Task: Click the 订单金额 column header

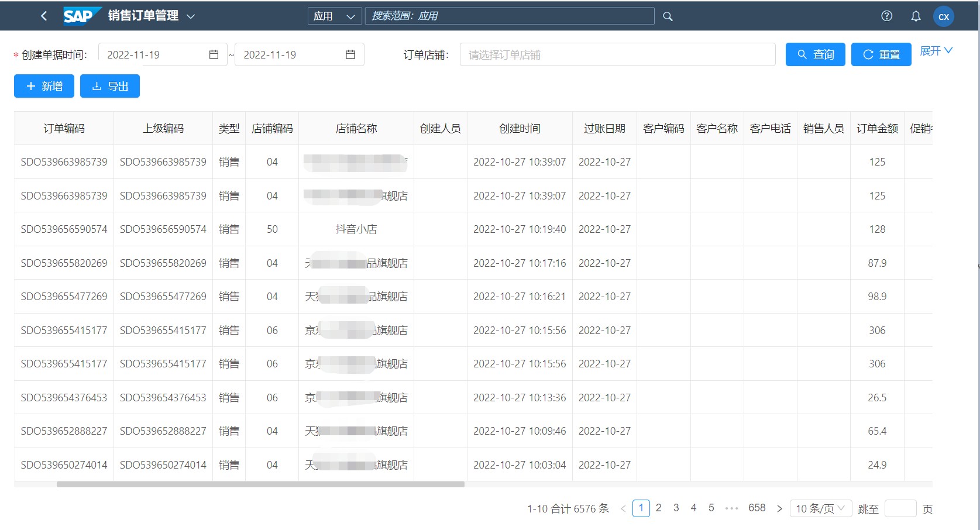Action: coord(877,128)
